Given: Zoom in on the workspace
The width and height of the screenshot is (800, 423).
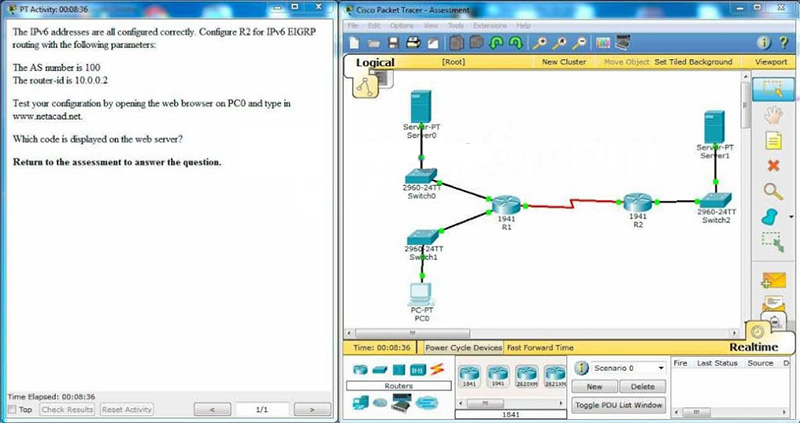Looking at the screenshot, I should point(539,43).
